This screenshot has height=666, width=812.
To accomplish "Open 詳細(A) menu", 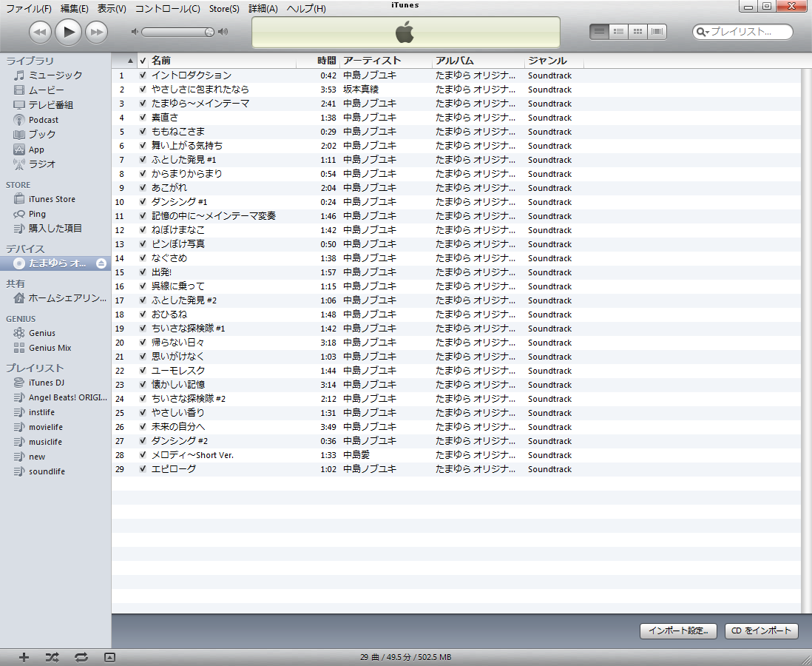I will 263,9.
